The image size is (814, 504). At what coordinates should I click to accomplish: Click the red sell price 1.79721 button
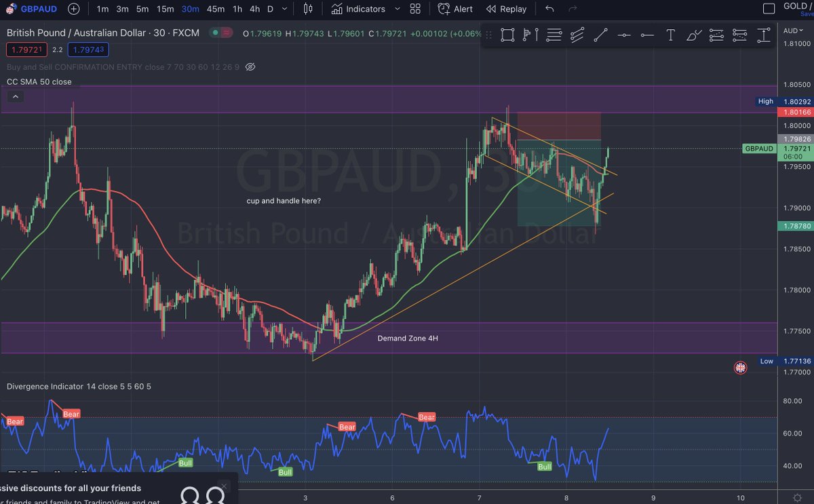pyautogui.click(x=26, y=49)
